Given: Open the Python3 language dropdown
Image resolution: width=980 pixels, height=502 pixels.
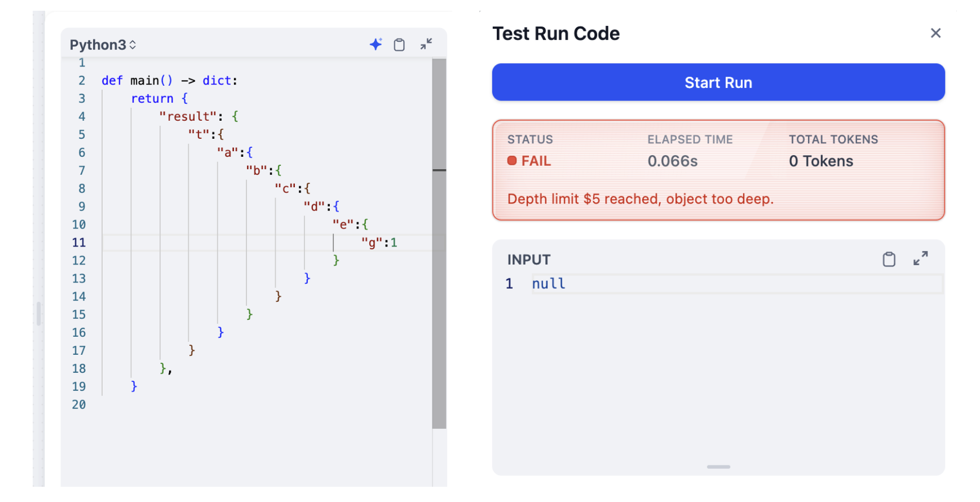Looking at the screenshot, I should click(103, 45).
